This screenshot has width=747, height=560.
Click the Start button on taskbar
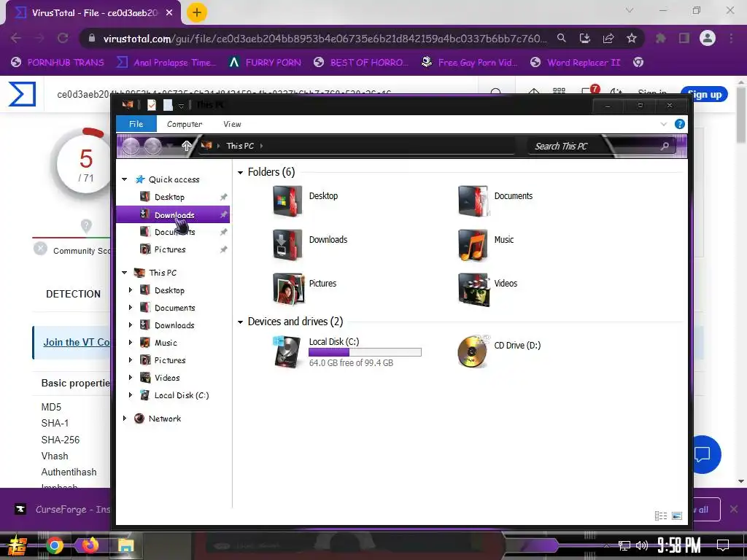[18, 545]
